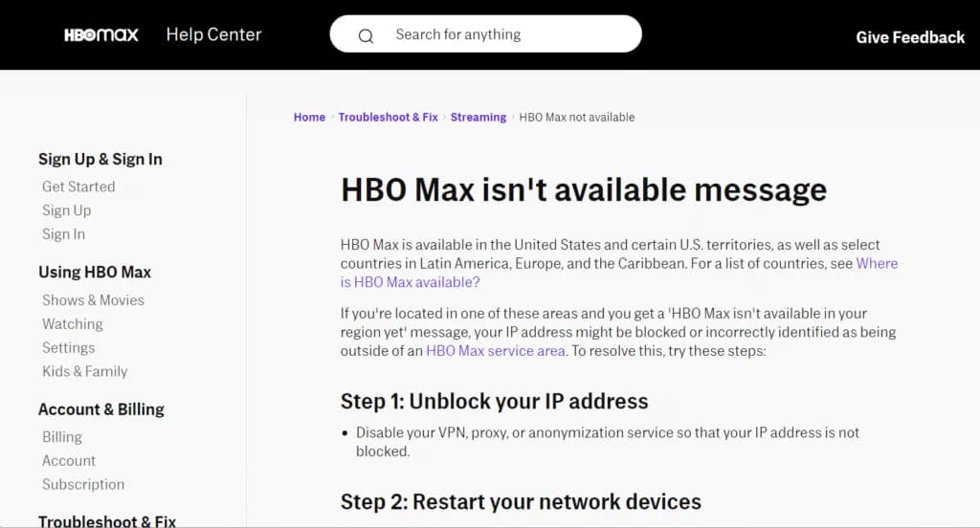Go to Home breadcrumb
980x528 pixels.
click(309, 117)
